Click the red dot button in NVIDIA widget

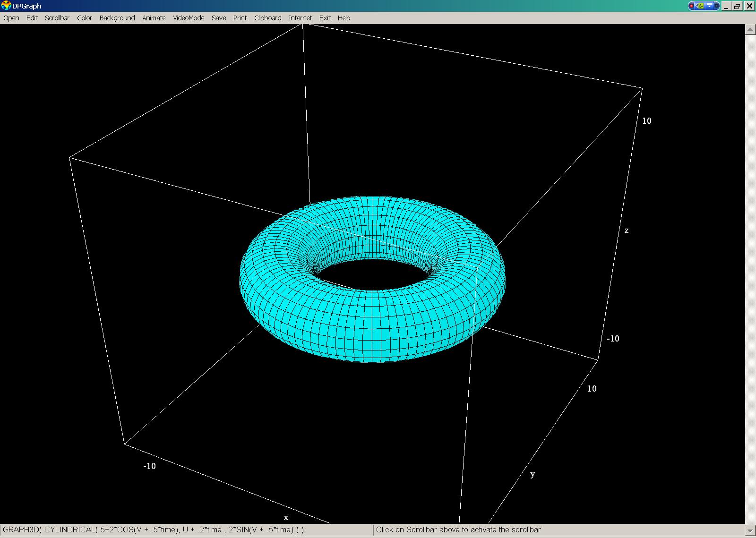(692, 6)
